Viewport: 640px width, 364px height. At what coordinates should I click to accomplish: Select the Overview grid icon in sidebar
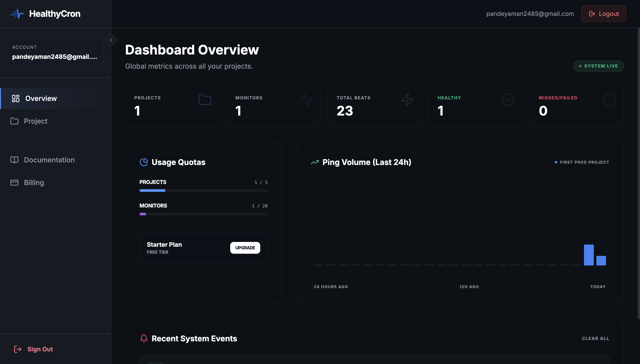click(x=15, y=99)
